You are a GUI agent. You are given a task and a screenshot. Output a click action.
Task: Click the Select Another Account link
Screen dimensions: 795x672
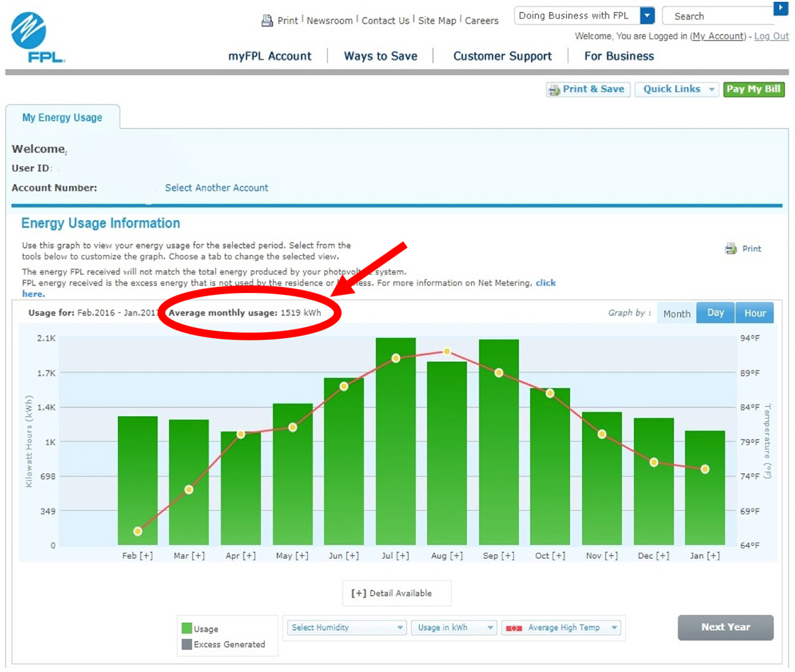(217, 188)
